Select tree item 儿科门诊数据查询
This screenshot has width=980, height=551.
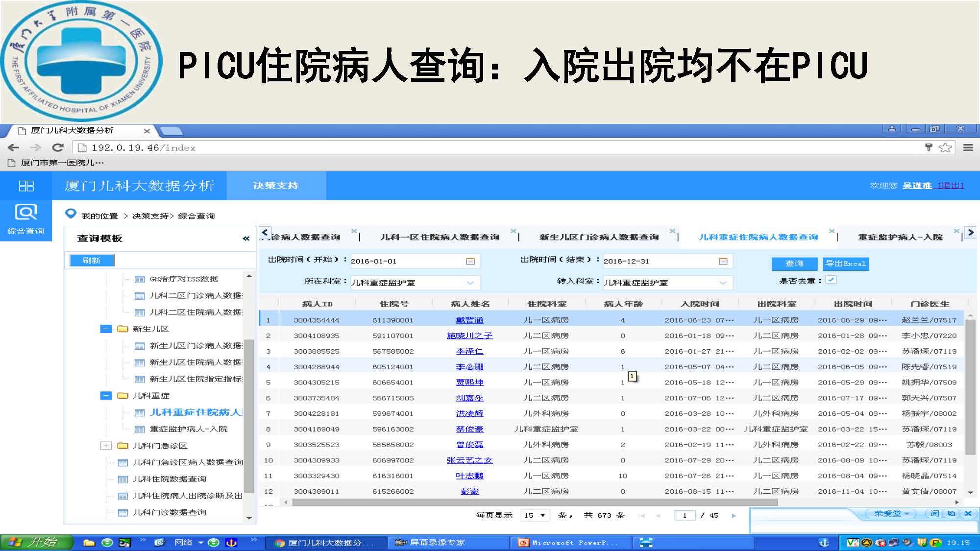tap(170, 512)
